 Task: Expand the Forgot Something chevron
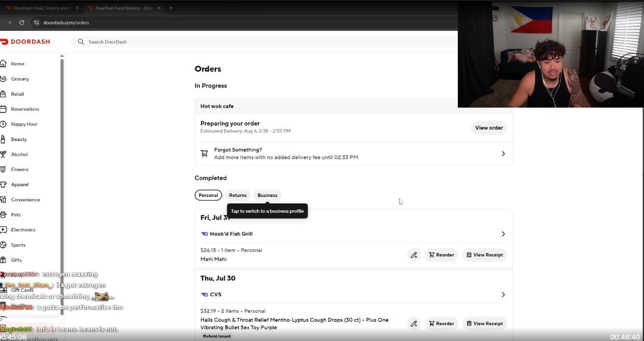click(503, 154)
